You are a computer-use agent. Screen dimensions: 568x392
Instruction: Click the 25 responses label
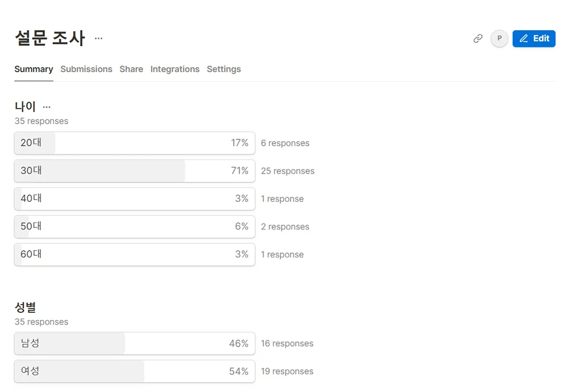[x=287, y=171]
